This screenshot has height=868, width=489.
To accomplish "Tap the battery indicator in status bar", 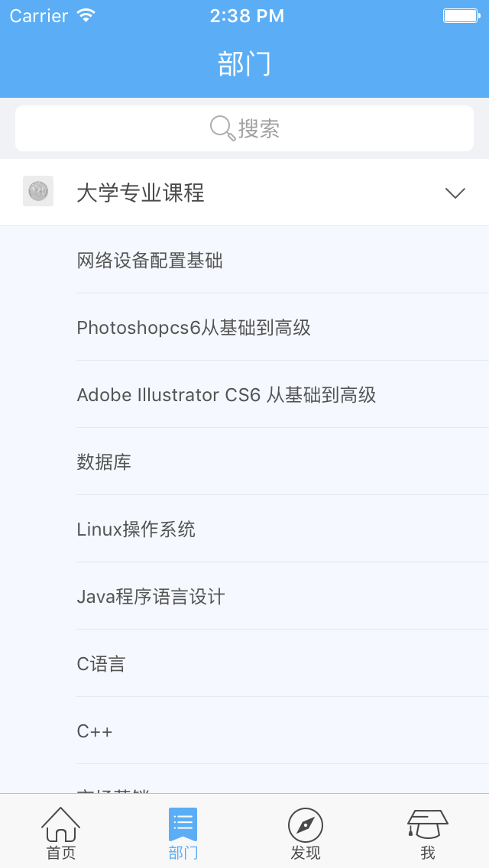I will (x=461, y=15).
